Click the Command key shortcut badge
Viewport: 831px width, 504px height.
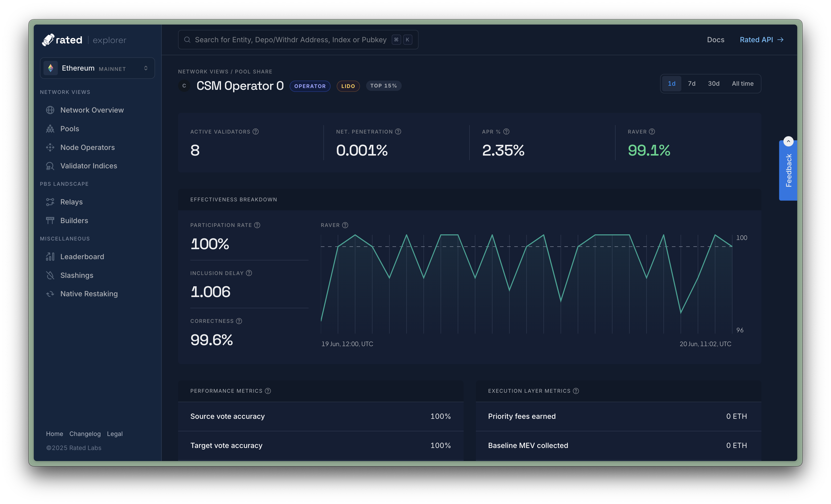pyautogui.click(x=396, y=40)
